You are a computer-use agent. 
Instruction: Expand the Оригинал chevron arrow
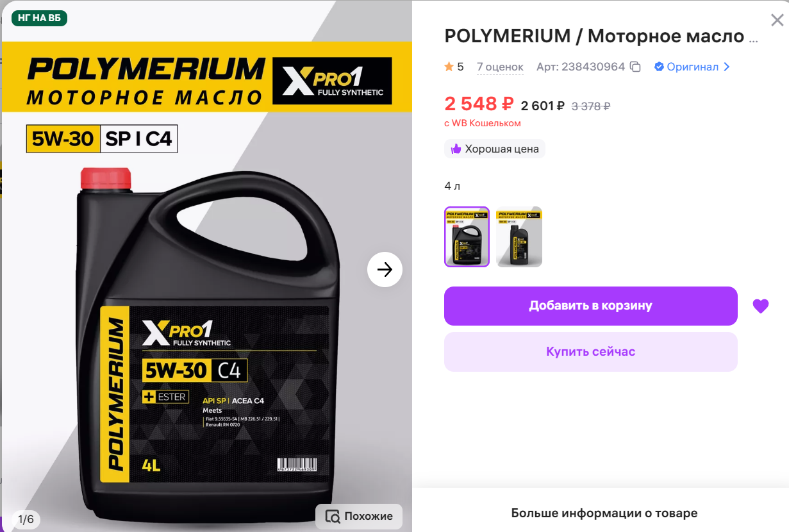[x=726, y=67]
